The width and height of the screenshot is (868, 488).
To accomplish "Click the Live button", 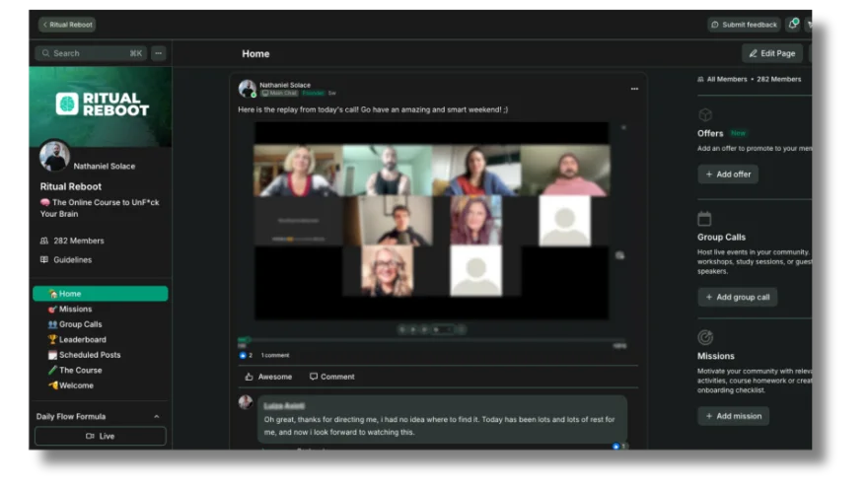I will [x=101, y=436].
